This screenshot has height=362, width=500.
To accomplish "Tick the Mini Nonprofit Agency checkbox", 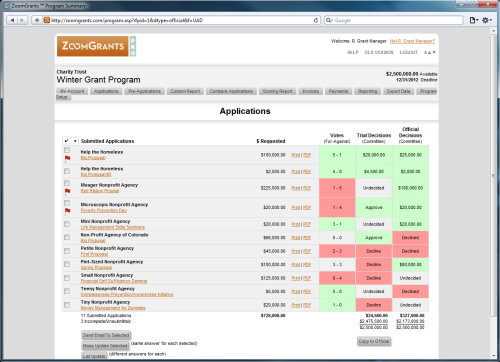I will [x=67, y=224].
